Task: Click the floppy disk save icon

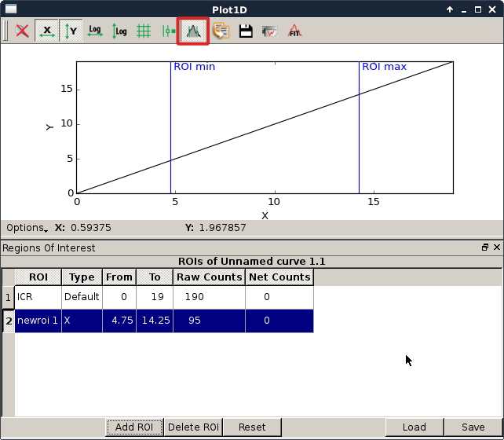Action: point(245,31)
